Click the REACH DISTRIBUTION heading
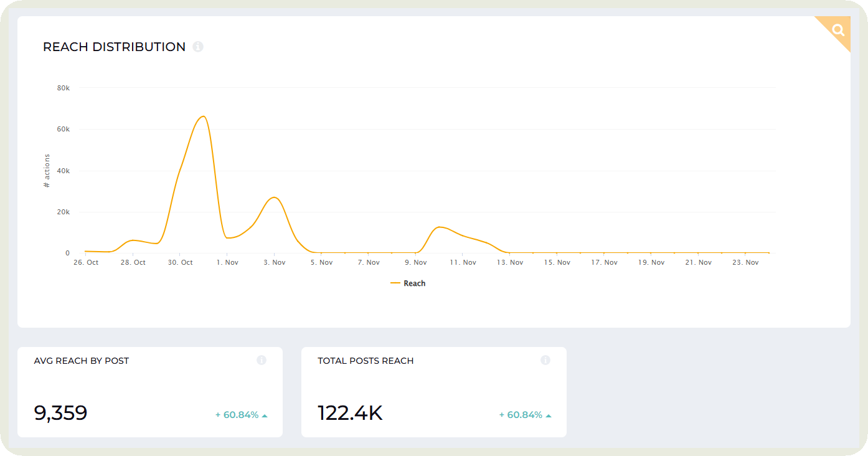Viewport: 868px width, 456px height. pyautogui.click(x=113, y=47)
